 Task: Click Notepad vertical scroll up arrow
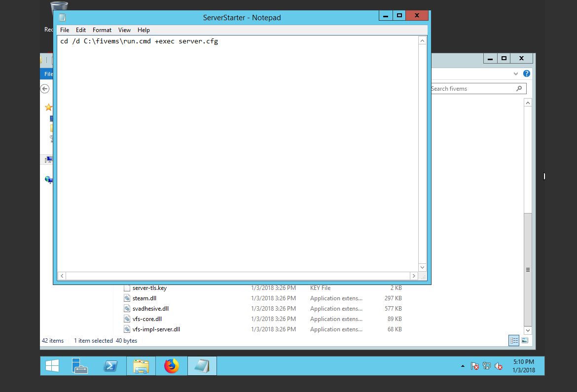coord(422,40)
